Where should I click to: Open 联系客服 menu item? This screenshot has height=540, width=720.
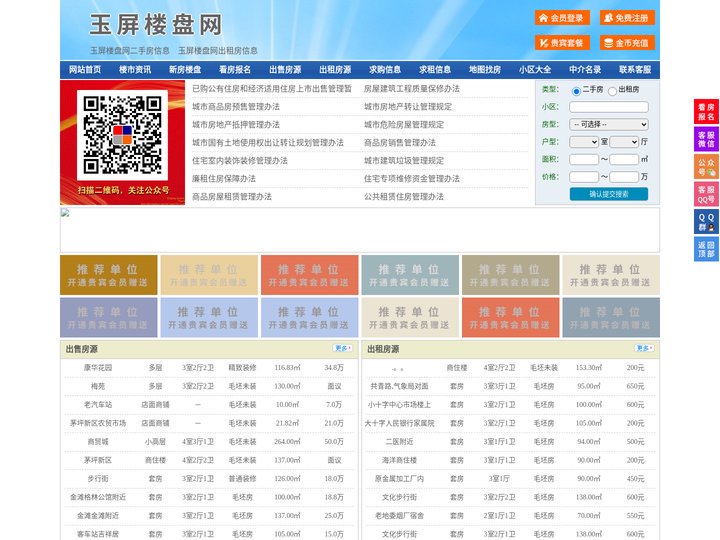click(635, 70)
